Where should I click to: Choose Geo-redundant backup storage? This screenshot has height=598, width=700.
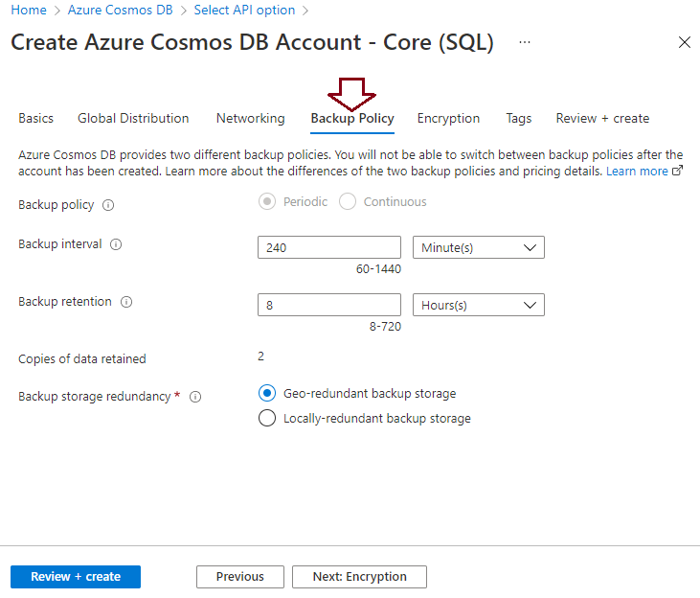pyautogui.click(x=267, y=393)
